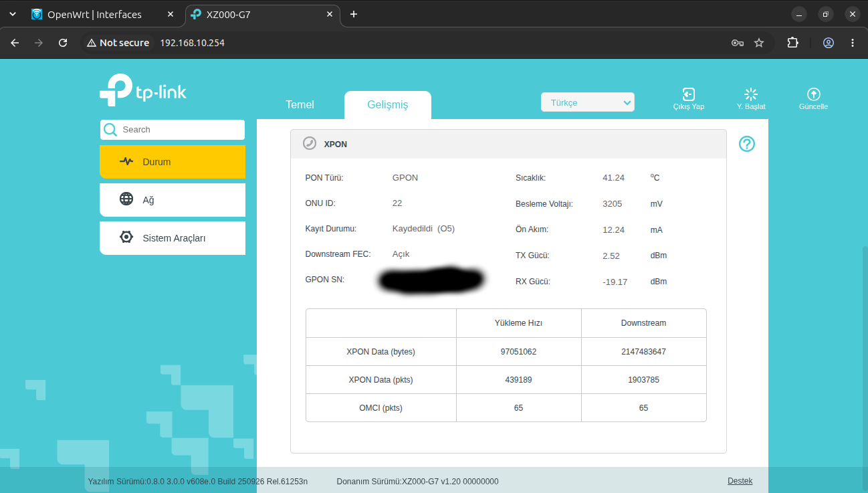868x493 pixels.
Task: Click the Çıkış Yap logout icon
Action: click(x=688, y=94)
